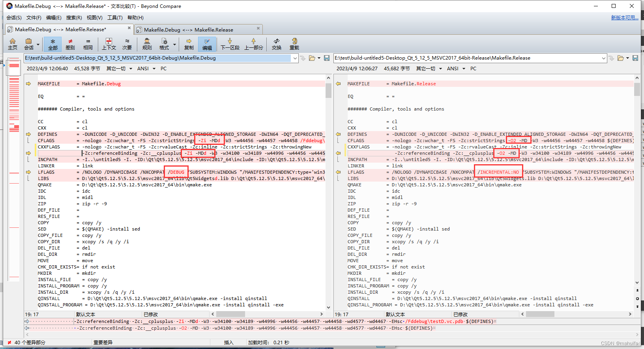The width and height of the screenshot is (644, 349).
Task: Click the right browse folder icon
Action: (x=621, y=58)
